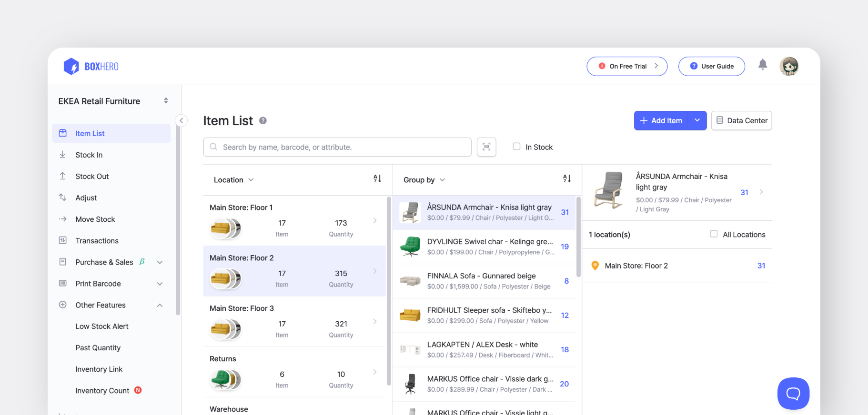Click the Other Features plus icon
Viewport: 868px width, 415px height.
coord(62,305)
